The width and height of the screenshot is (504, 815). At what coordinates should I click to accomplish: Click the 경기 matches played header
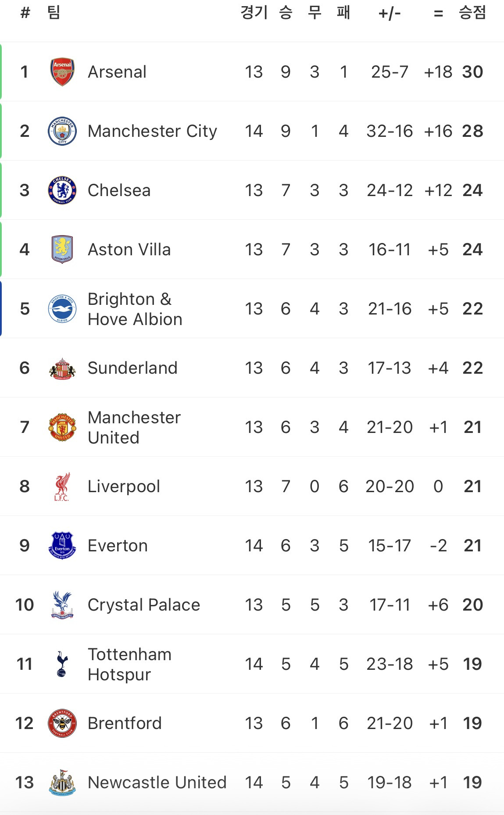[254, 13]
